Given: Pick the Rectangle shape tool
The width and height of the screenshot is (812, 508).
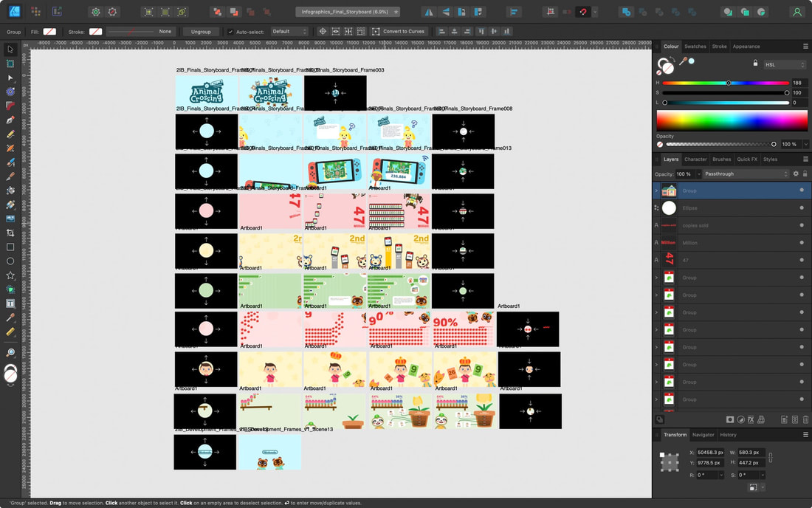Looking at the screenshot, I should coord(10,247).
